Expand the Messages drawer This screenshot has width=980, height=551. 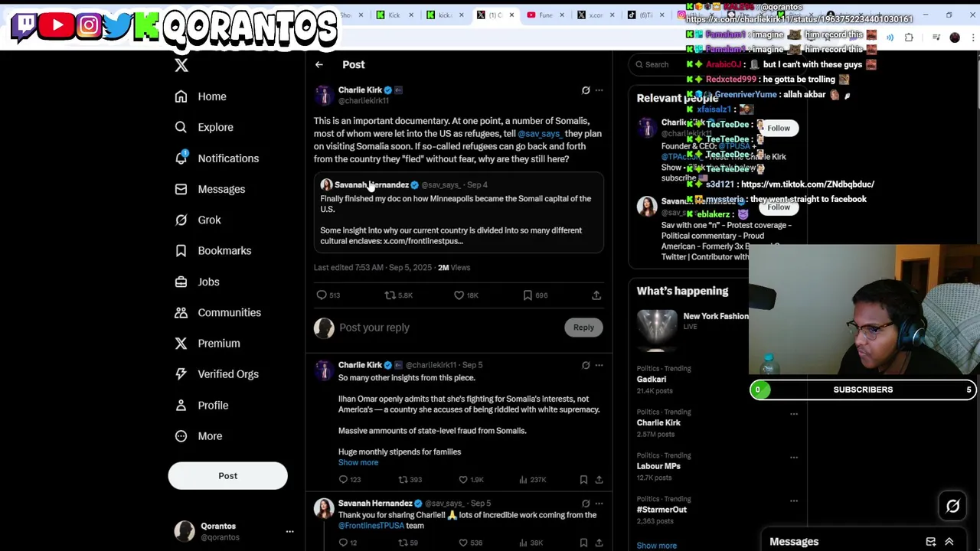[x=949, y=542]
